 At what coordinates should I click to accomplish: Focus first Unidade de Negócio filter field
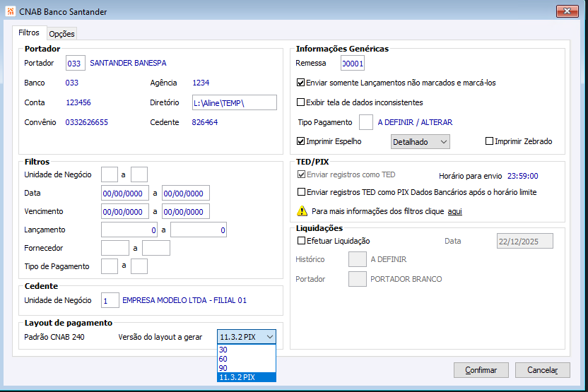coord(110,174)
